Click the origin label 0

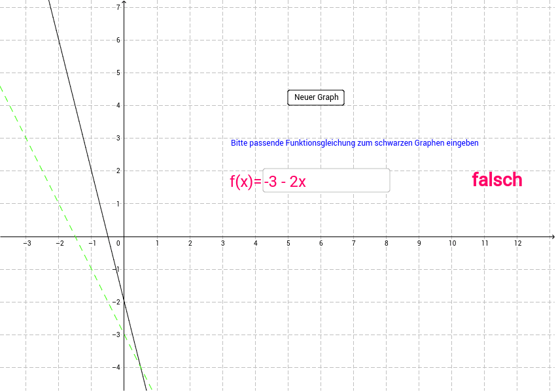coord(118,243)
